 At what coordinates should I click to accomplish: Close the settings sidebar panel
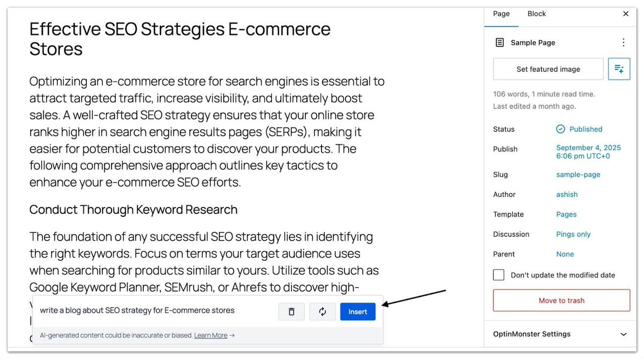[x=626, y=14]
